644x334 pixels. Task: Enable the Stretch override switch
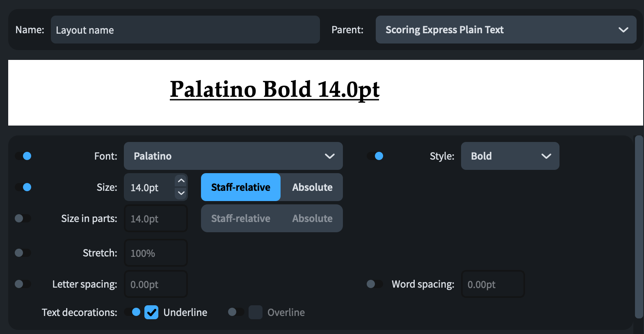[23, 253]
